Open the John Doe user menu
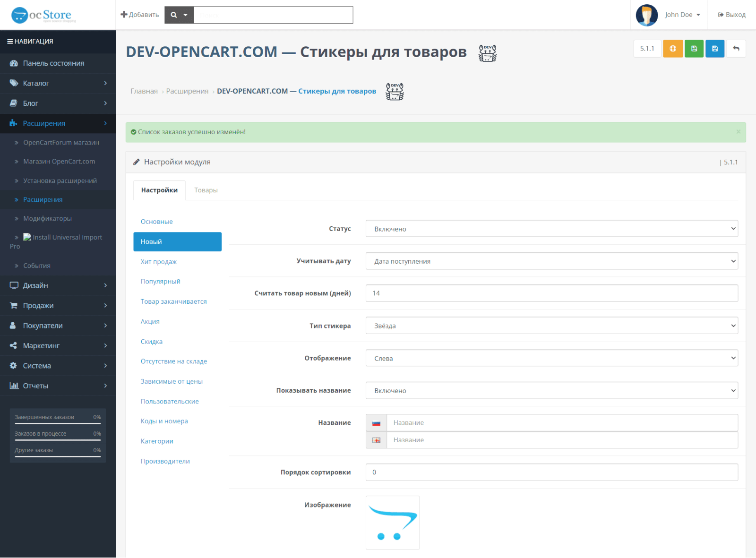The width and height of the screenshot is (756, 558). [x=682, y=15]
